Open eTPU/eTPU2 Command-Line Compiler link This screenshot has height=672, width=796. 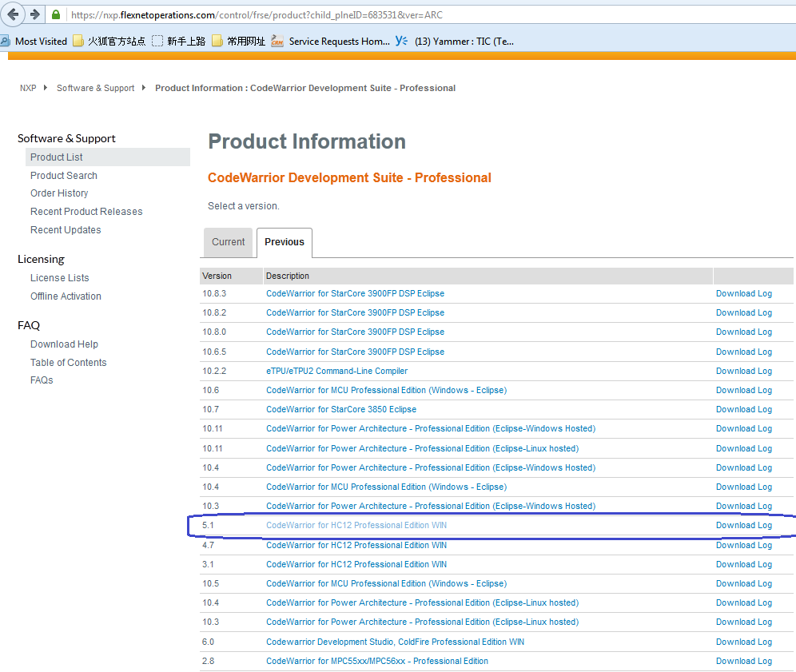pyautogui.click(x=336, y=371)
